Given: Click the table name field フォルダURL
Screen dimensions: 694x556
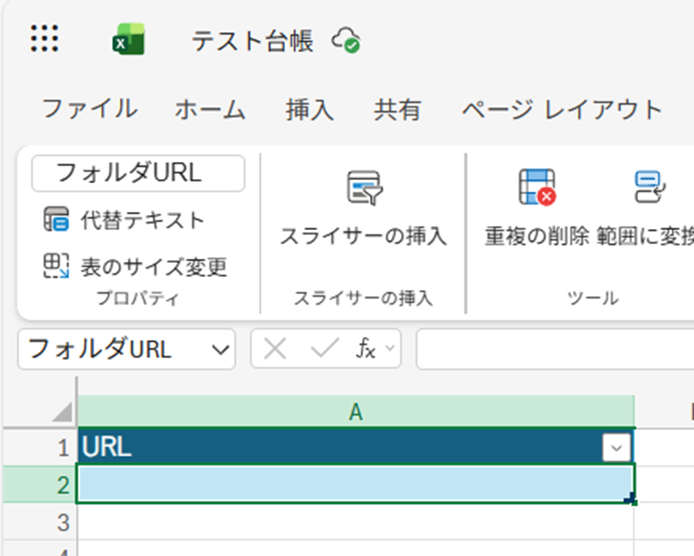Looking at the screenshot, I should coord(138,173).
